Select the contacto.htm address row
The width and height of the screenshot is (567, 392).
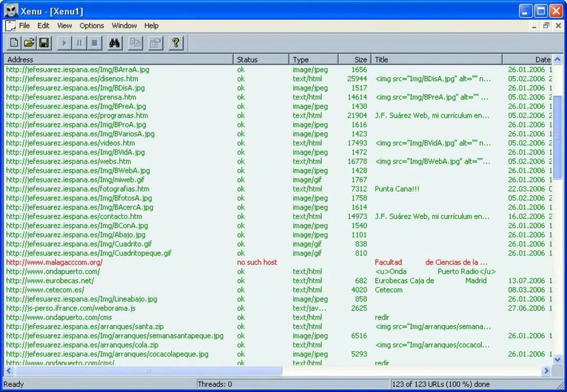coord(74,217)
